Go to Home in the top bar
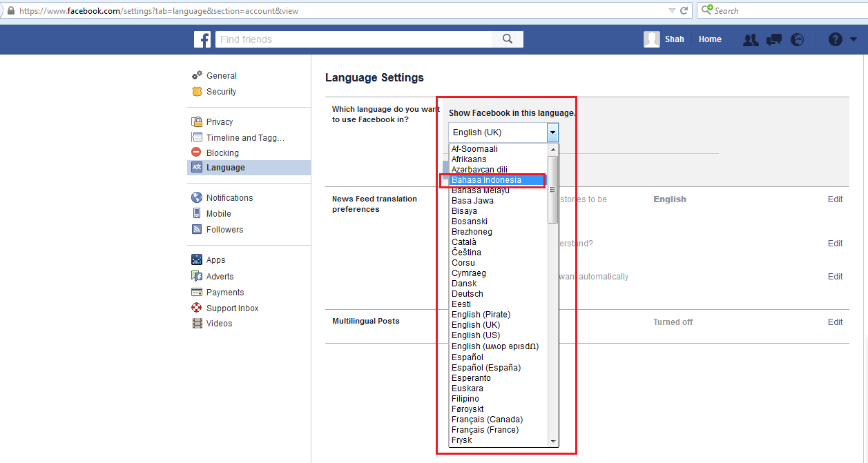The width and height of the screenshot is (868, 463). (x=710, y=39)
